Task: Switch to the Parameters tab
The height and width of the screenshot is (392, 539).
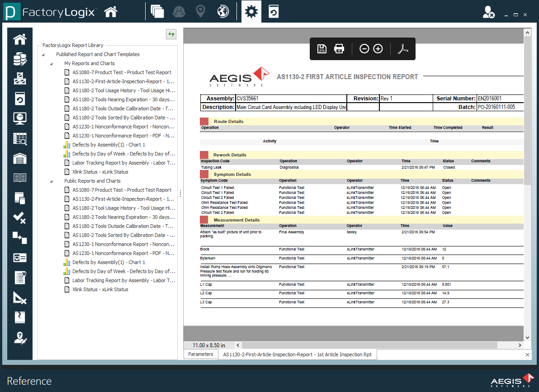Action: click(200, 354)
